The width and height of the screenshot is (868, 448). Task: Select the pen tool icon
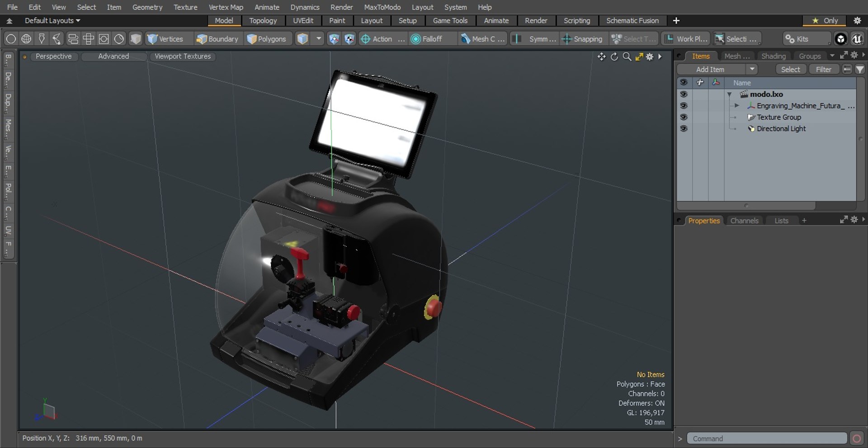(42, 39)
